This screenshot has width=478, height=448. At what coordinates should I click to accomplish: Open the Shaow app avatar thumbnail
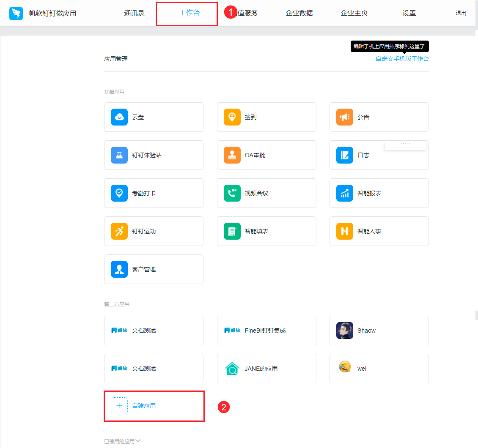tap(344, 331)
